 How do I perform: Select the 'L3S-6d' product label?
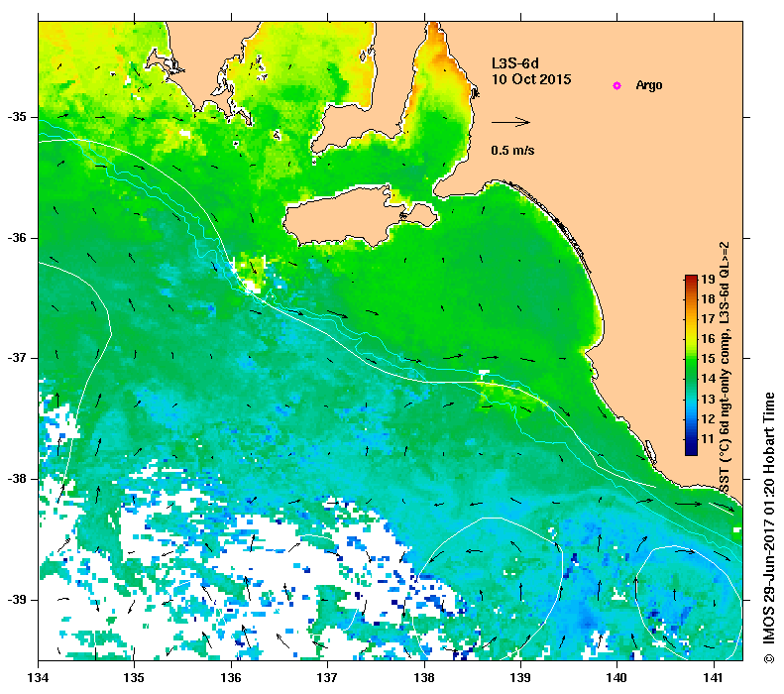pyautogui.click(x=515, y=63)
